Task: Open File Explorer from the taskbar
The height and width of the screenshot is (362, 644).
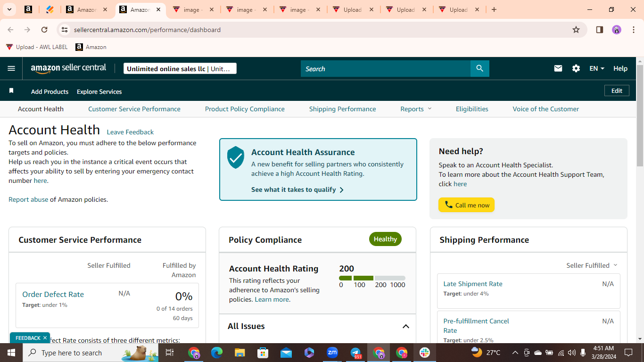Action: pos(240,353)
